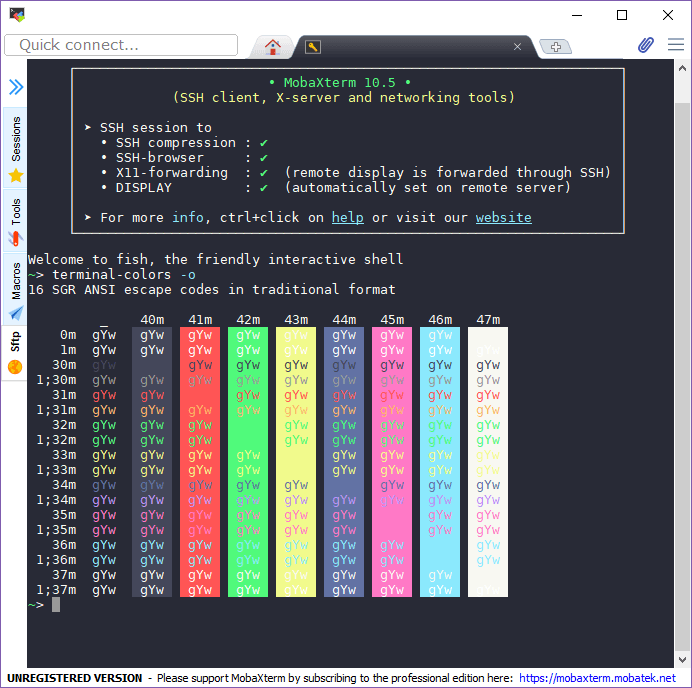This screenshot has width=692, height=688.
Task: Click the terminal scrollbar up arrow
Action: [682, 68]
